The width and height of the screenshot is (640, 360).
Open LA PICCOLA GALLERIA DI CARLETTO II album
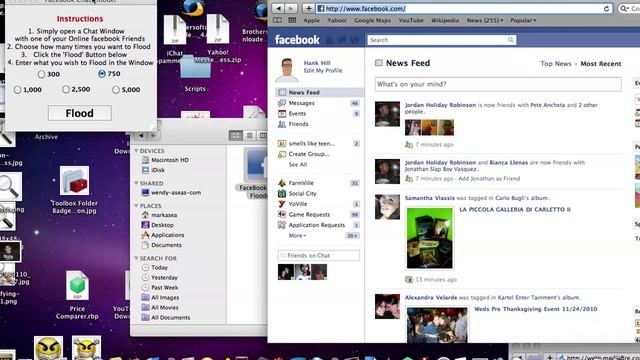[515, 209]
